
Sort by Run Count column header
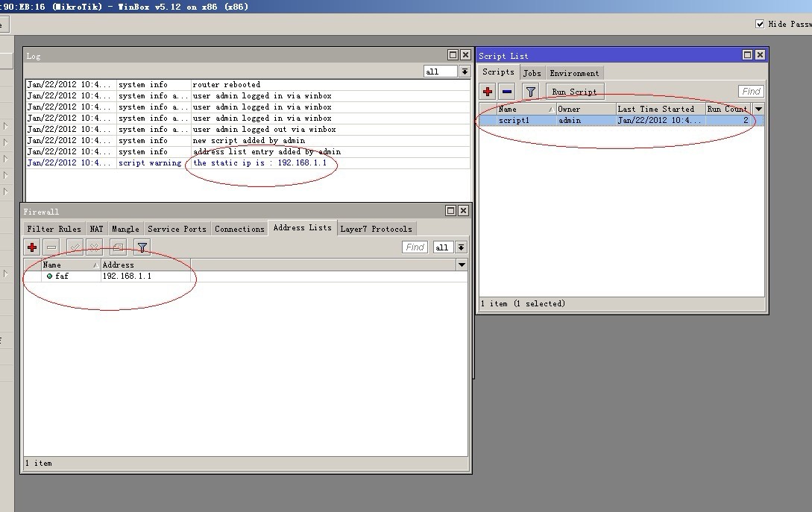pos(728,109)
